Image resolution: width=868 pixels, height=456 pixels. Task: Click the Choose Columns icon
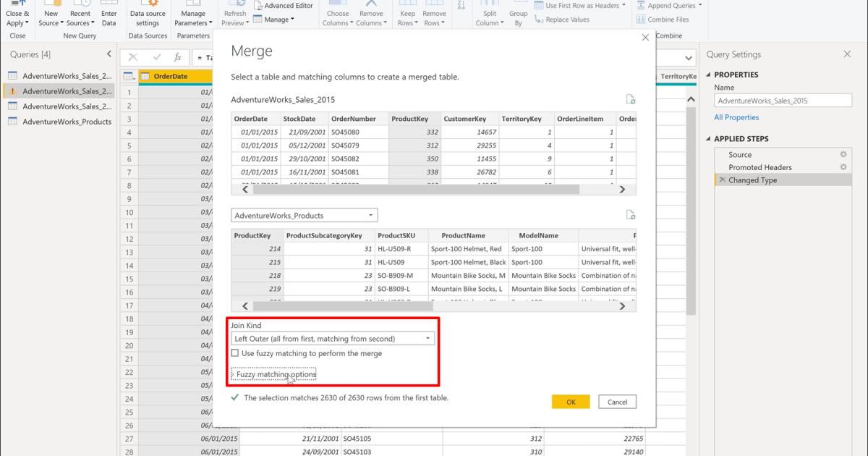tap(337, 14)
